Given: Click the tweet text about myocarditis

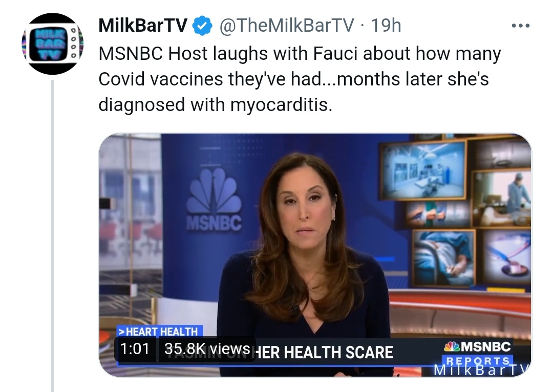Looking at the screenshot, I should 300,79.
